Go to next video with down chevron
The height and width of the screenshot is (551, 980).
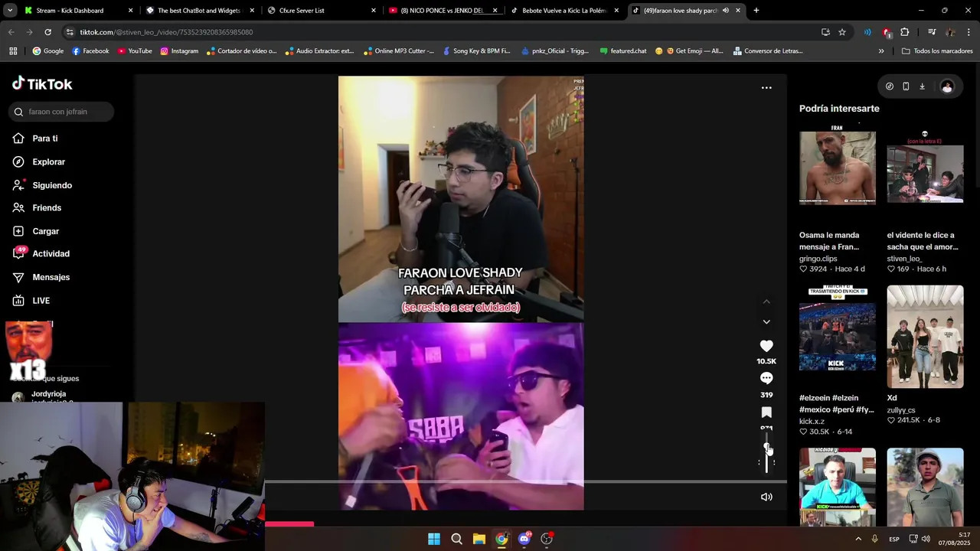tap(766, 322)
